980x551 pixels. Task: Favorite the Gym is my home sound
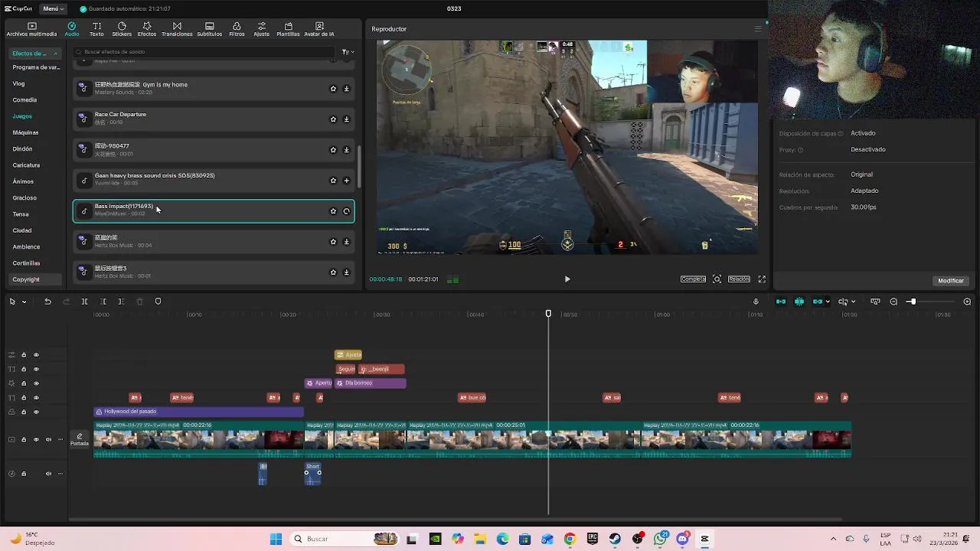click(333, 89)
